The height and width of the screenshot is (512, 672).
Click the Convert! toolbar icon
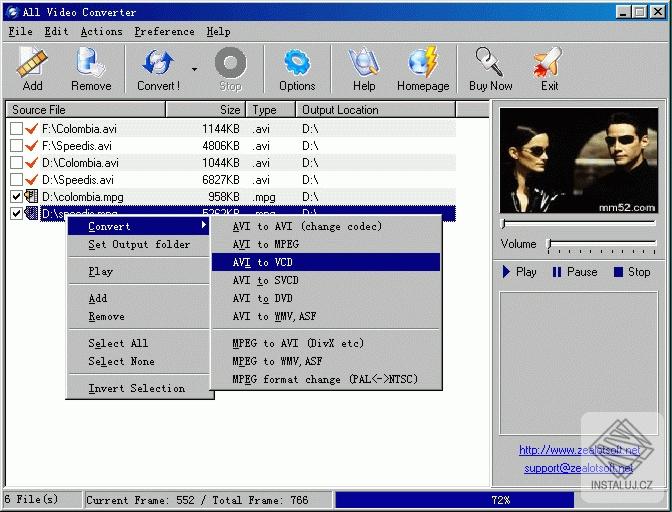(158, 69)
